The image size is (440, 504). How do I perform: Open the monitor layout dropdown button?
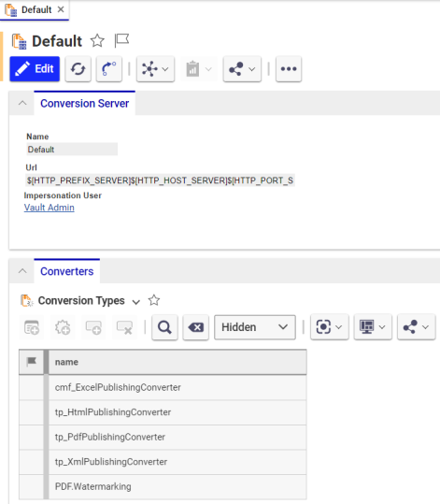373,327
